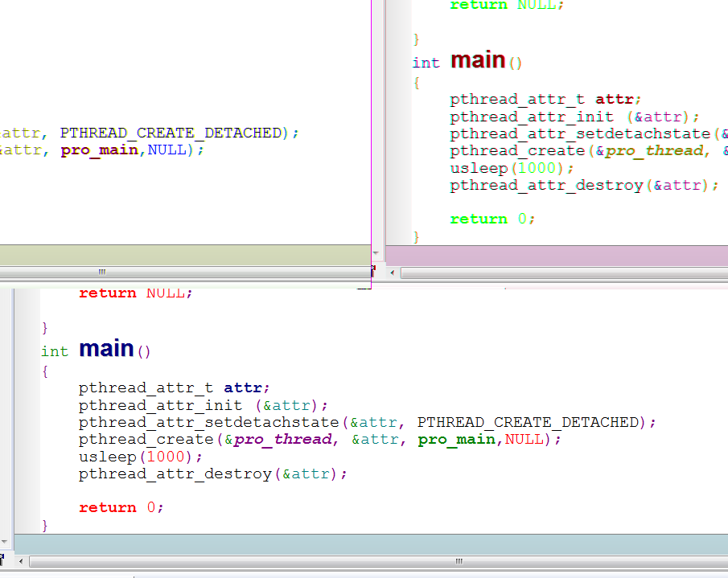Click the 'main' function name in bottom pane
The height and width of the screenshot is (578, 728).
106,348
